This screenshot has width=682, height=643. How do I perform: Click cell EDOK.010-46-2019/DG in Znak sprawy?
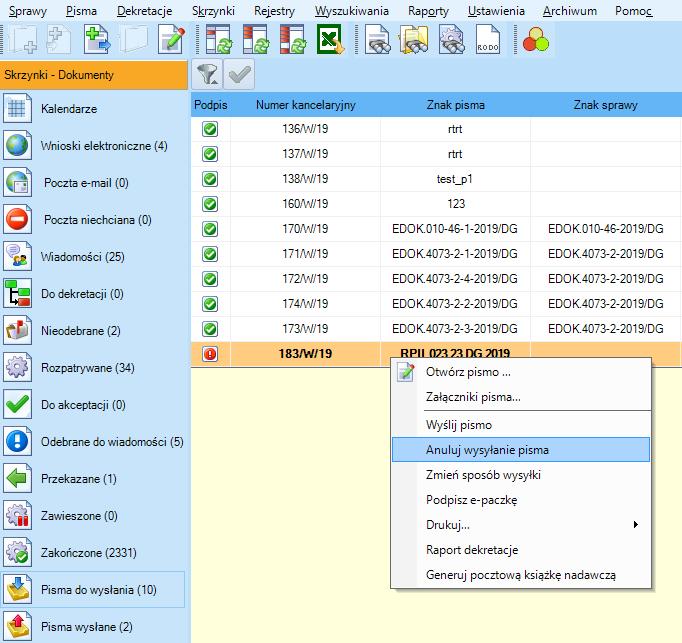(605, 229)
